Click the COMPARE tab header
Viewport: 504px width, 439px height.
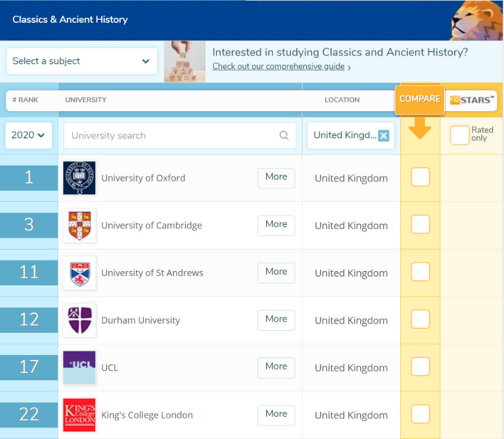420,100
